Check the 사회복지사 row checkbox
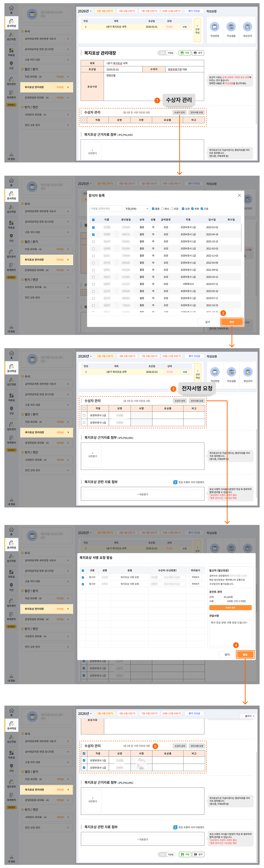This screenshot has height=868, width=264. (93, 284)
